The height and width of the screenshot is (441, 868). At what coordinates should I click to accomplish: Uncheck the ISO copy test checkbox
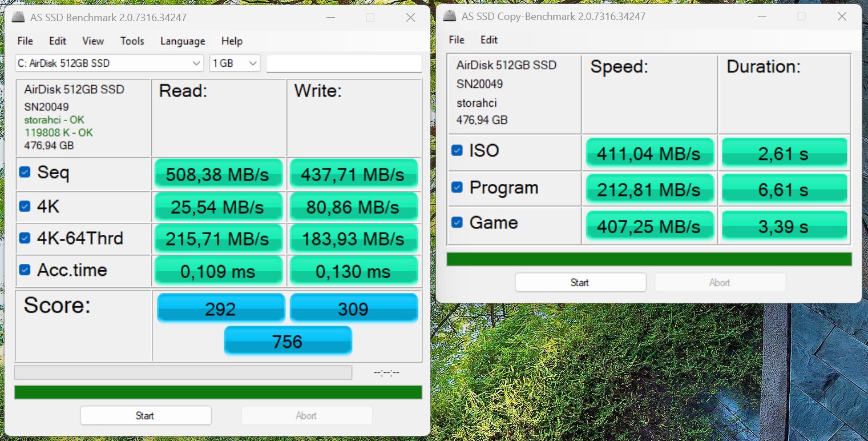[x=457, y=150]
